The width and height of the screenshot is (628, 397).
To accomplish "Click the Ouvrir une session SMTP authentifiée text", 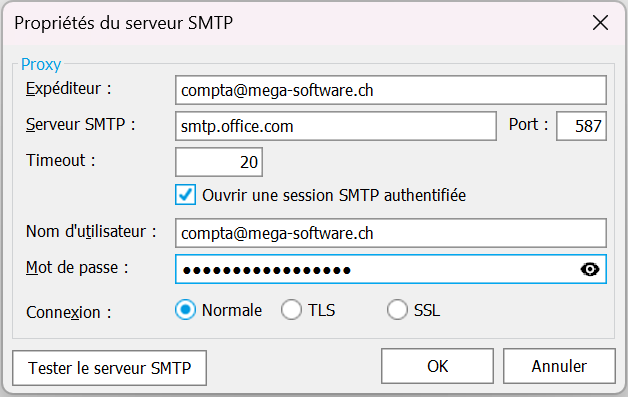I will coord(334,195).
